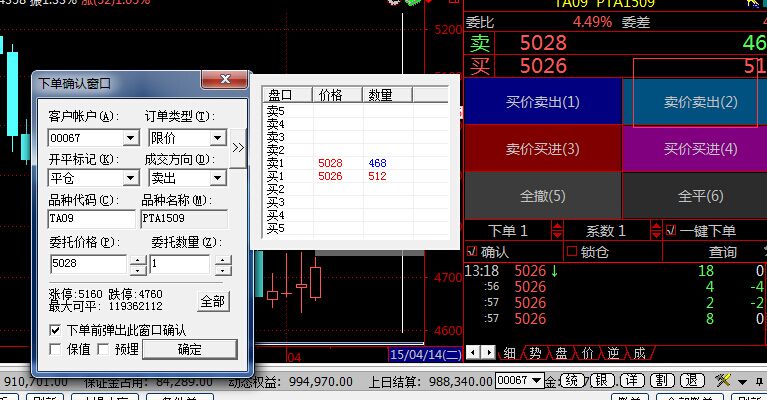Click the 退 exit icon
This screenshot has height=400, width=767.
(691, 381)
